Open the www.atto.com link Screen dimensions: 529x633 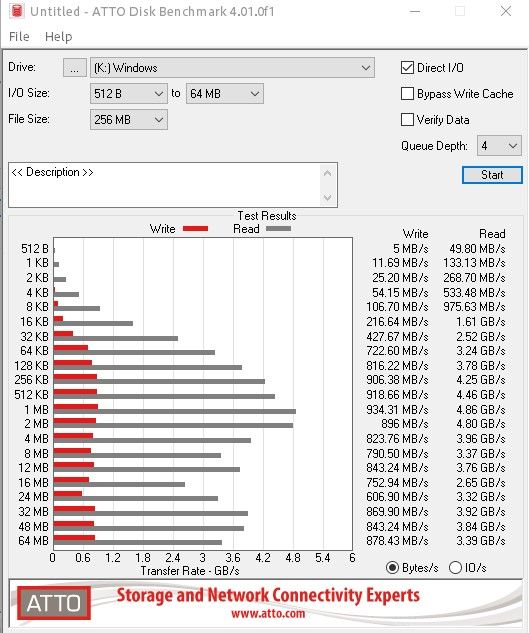point(268,614)
